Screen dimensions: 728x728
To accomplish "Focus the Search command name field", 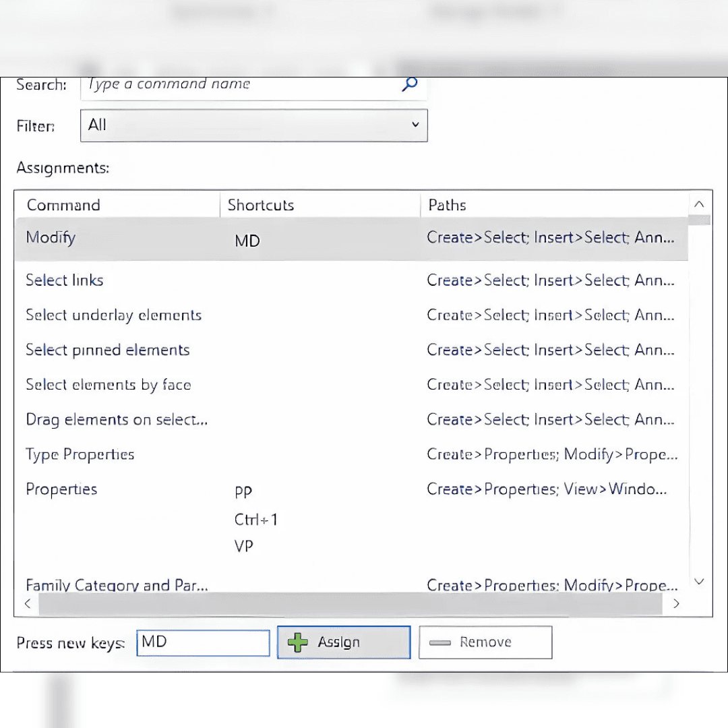I will pos(239,86).
